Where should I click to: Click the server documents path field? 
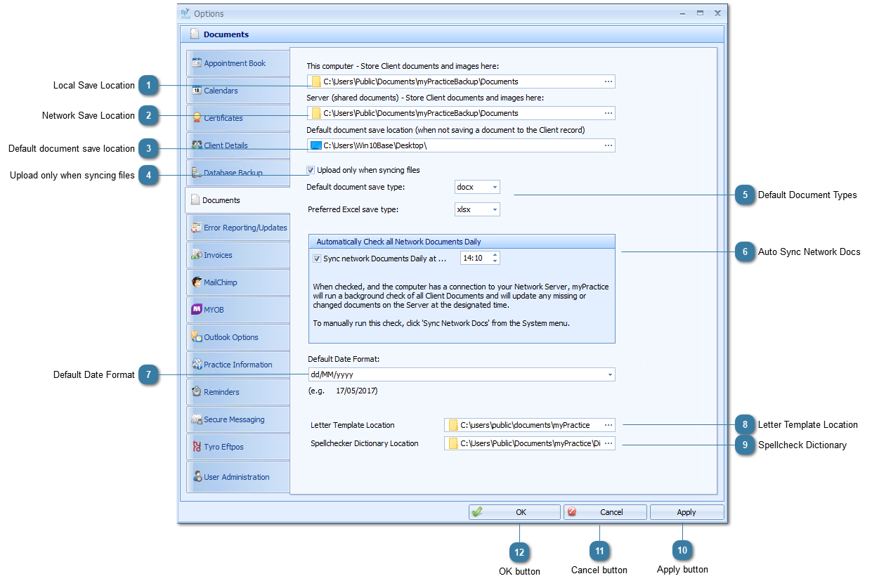pyautogui.click(x=461, y=113)
